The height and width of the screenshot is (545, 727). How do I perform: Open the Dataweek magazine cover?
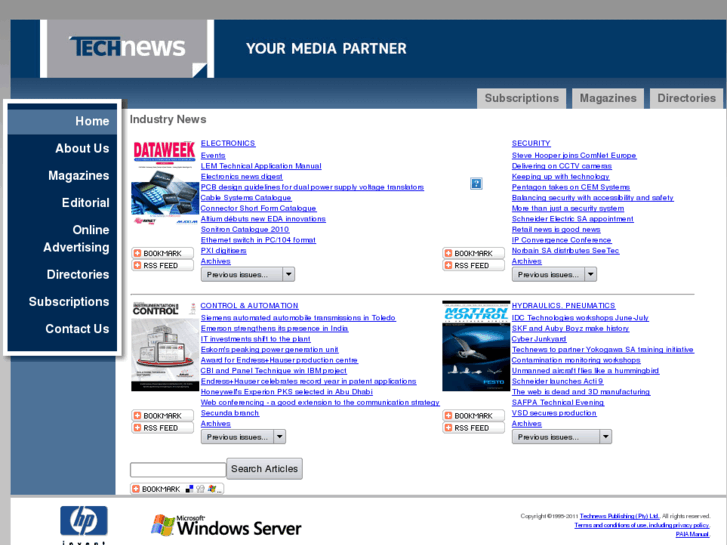(x=165, y=183)
